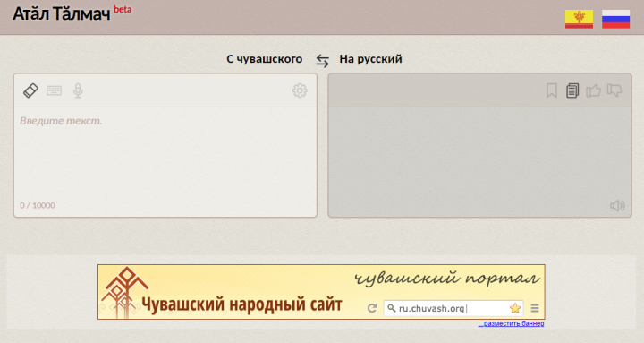The height and width of the screenshot is (343, 644).
Task: Open target language 'На русский' selector
Action: [370, 59]
